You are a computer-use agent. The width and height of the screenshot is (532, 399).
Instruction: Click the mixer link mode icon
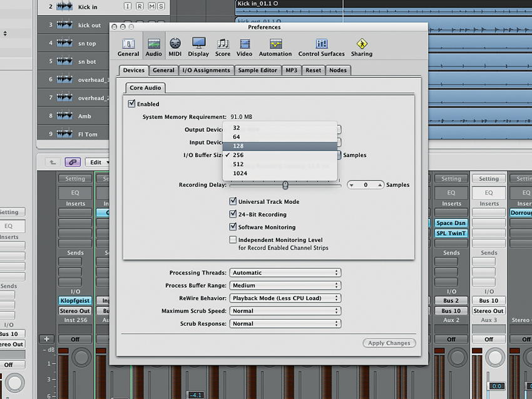click(73, 162)
